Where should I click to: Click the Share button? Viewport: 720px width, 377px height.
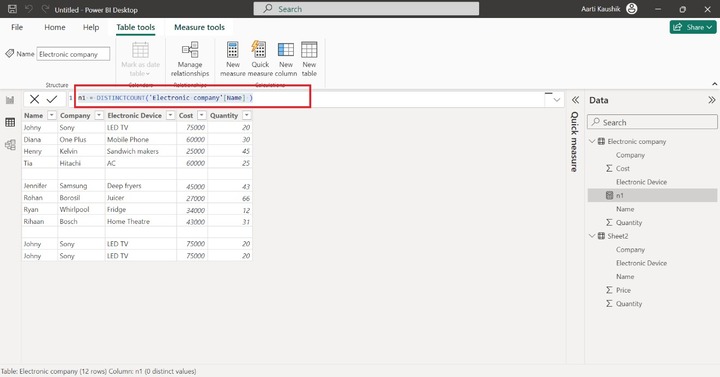(693, 27)
